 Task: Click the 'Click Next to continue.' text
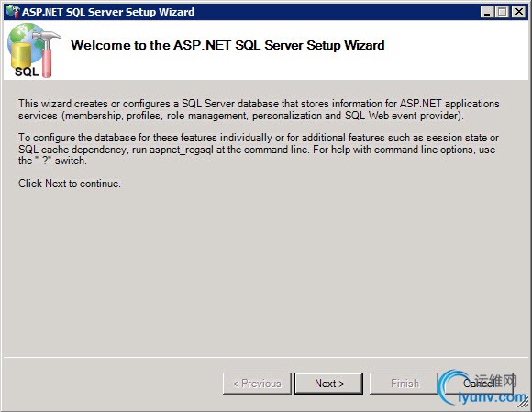pos(70,184)
